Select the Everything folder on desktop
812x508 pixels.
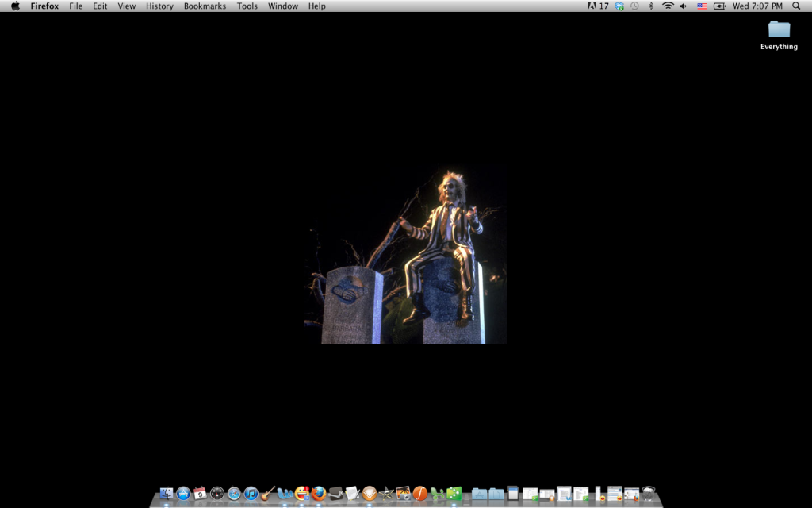point(779,29)
